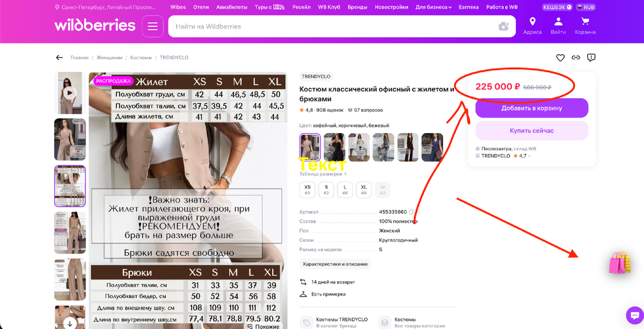Image resolution: width=644 pixels, height=329 pixels.
Task: Select size XL 48
Action: [x=364, y=189]
